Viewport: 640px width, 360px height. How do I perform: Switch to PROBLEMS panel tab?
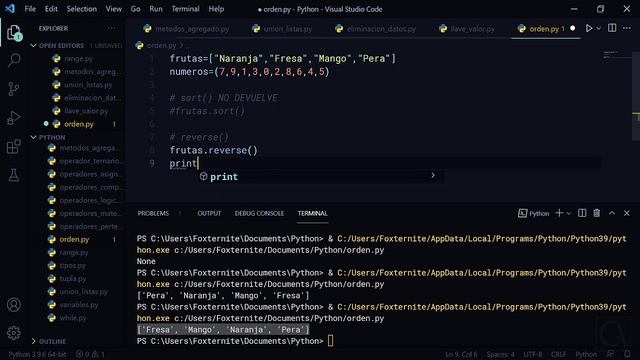(x=153, y=213)
